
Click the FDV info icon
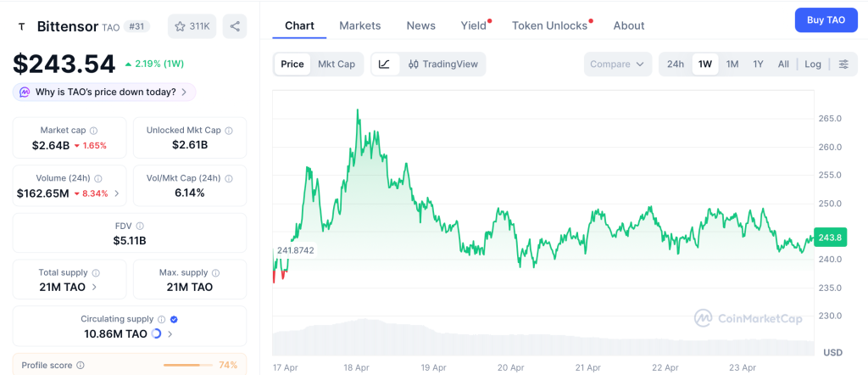coord(140,227)
